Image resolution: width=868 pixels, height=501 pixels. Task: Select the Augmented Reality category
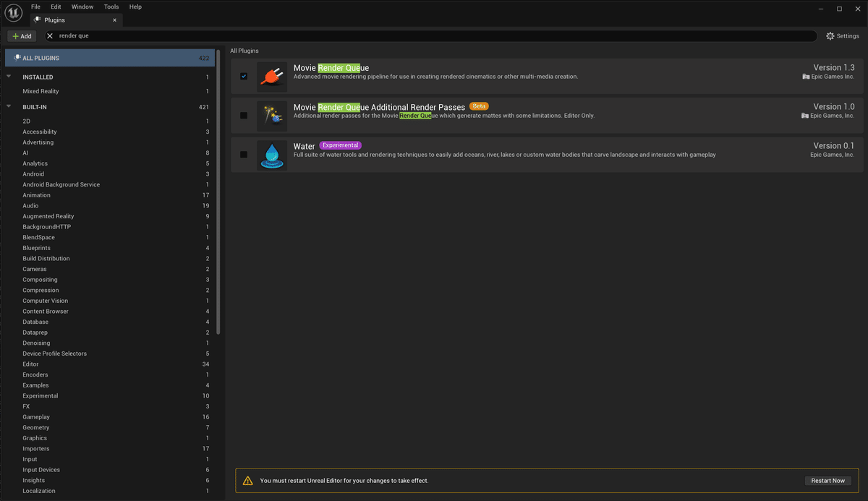110,216
